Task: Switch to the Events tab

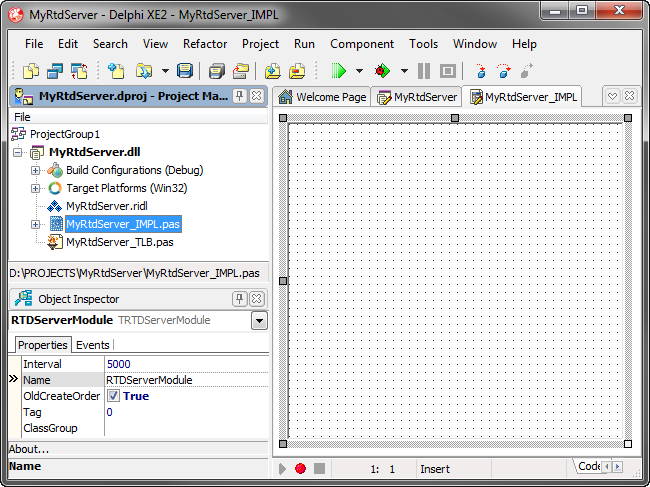Action: click(x=93, y=345)
